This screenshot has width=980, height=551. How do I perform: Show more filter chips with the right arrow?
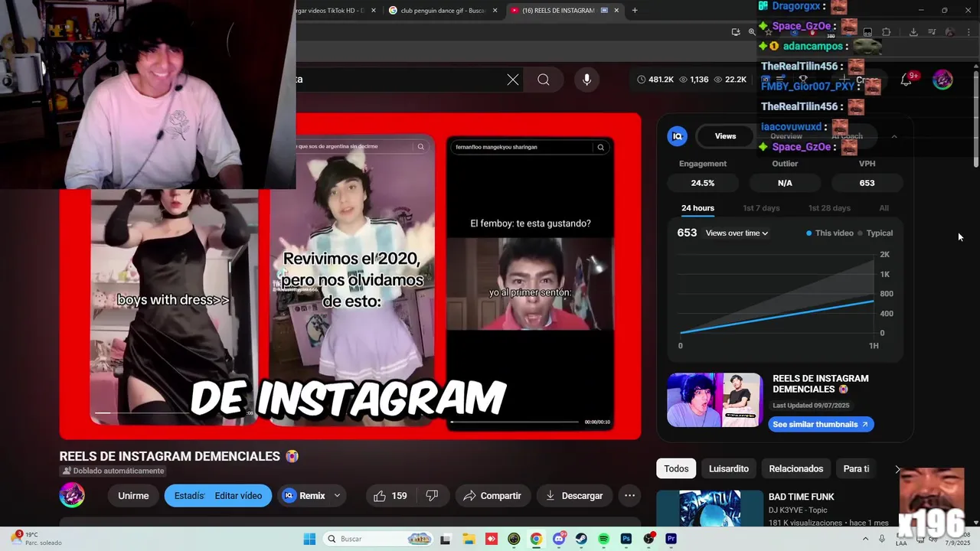897,469
